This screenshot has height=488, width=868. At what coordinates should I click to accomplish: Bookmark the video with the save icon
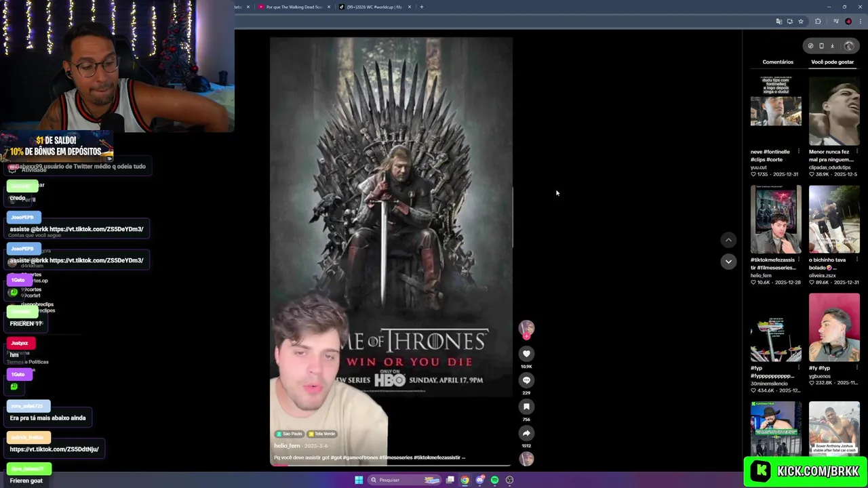(x=526, y=407)
